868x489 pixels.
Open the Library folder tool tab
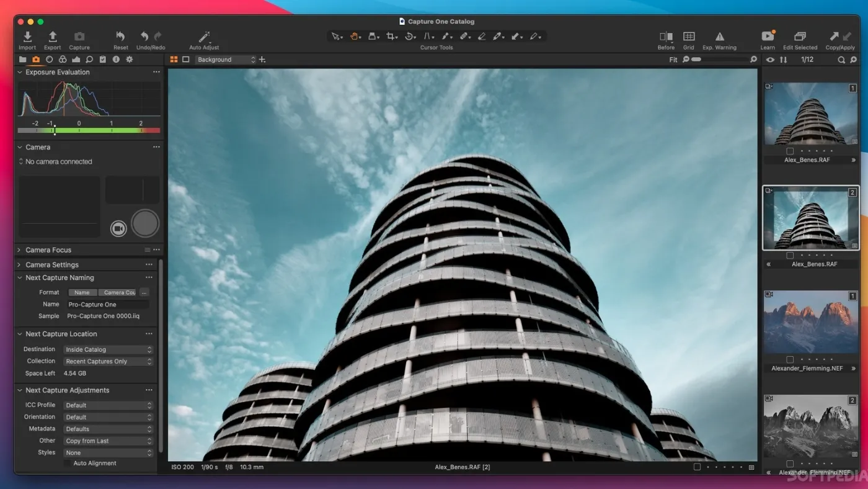coord(23,59)
